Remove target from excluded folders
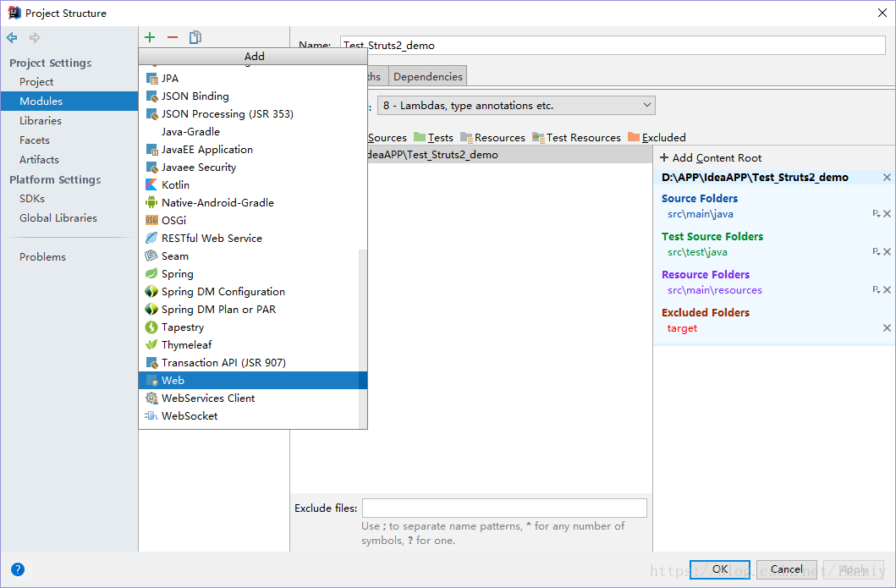 887,328
